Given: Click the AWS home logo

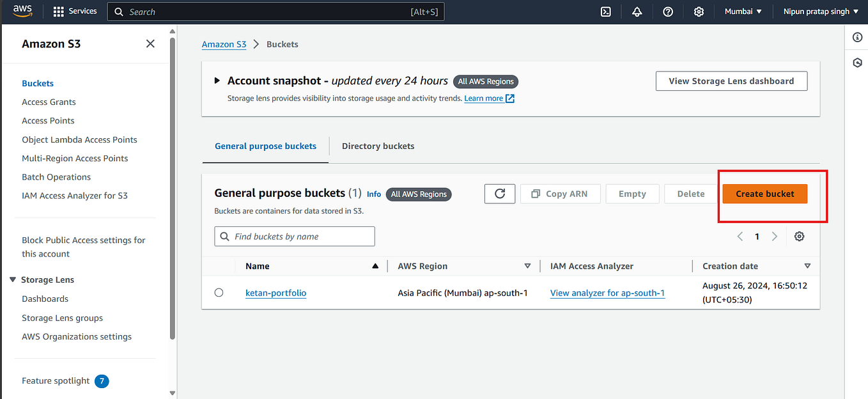Looking at the screenshot, I should pos(22,11).
